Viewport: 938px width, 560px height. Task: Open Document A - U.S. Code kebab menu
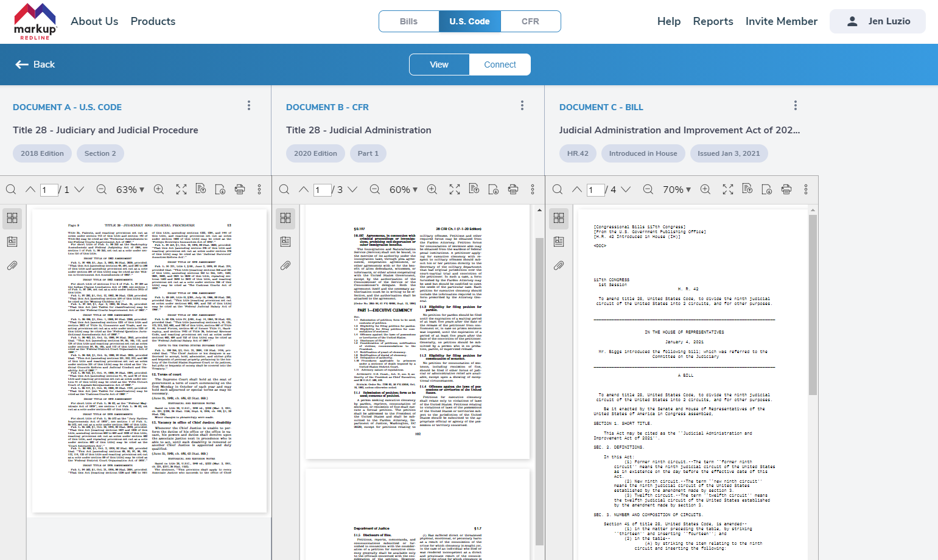(x=249, y=105)
